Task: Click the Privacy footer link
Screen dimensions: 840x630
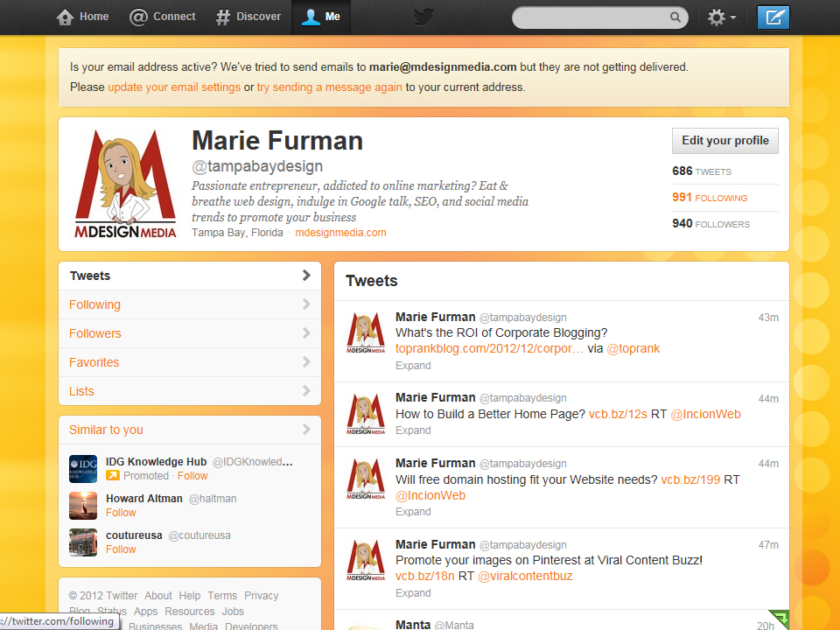Action: click(x=262, y=596)
